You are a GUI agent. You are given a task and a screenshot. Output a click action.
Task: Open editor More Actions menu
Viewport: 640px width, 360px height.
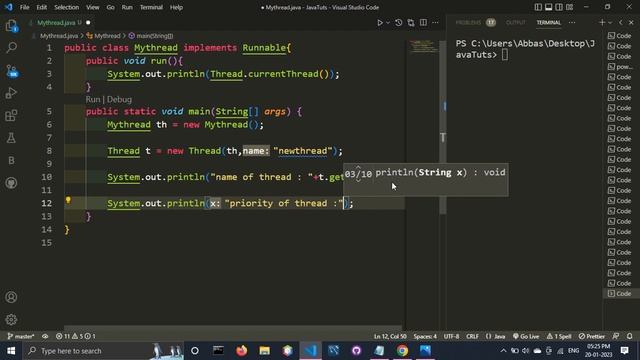(436, 23)
